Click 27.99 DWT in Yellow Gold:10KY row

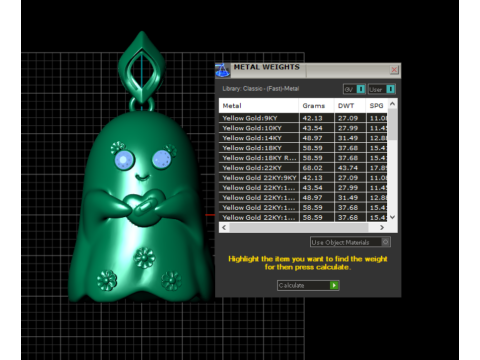pyautogui.click(x=348, y=128)
